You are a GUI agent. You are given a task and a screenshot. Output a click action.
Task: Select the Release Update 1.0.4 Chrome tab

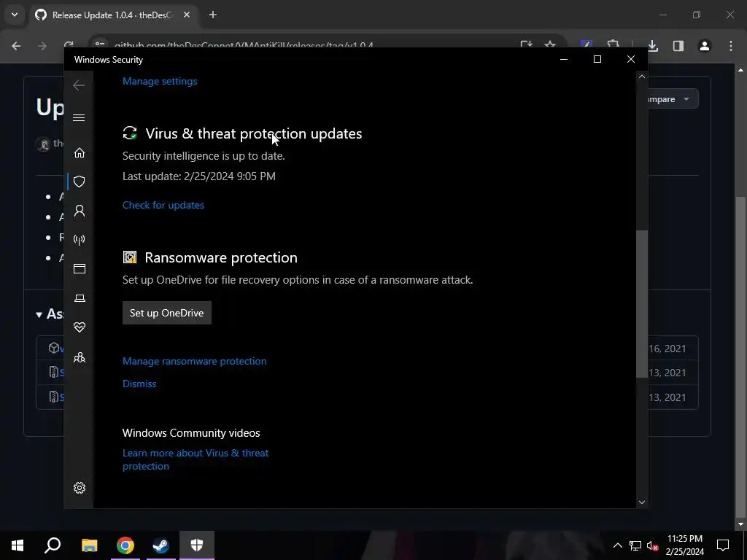pyautogui.click(x=113, y=15)
